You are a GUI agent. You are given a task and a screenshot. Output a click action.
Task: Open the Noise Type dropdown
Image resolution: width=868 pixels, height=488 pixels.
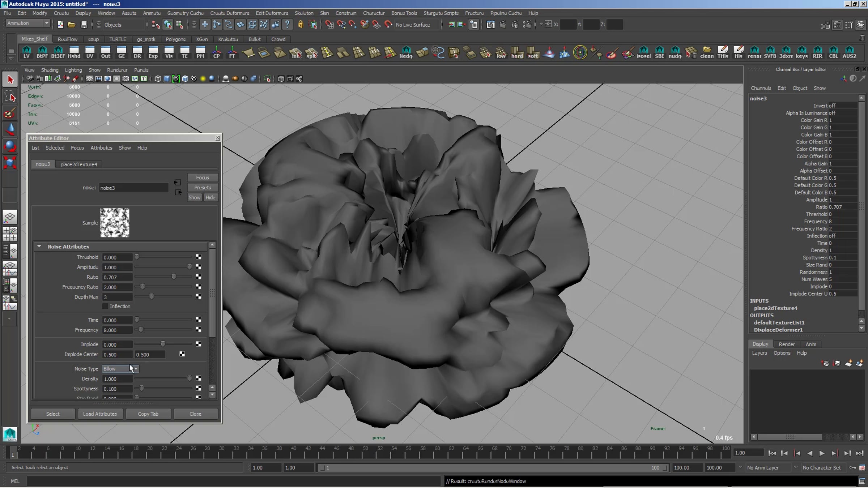click(120, 369)
